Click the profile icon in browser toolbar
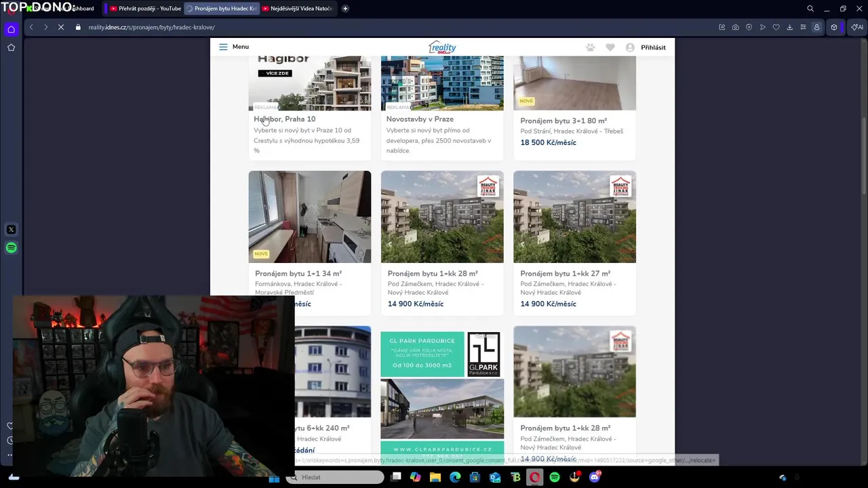 coord(816,27)
